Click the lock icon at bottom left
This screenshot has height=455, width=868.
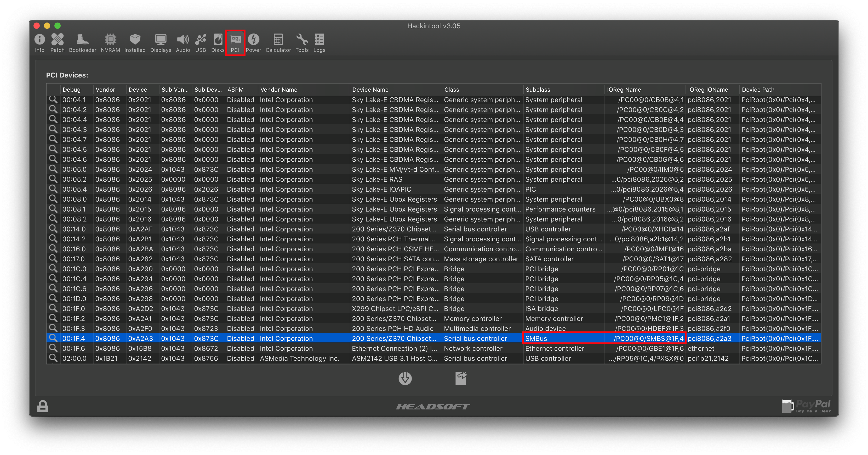tap(43, 406)
